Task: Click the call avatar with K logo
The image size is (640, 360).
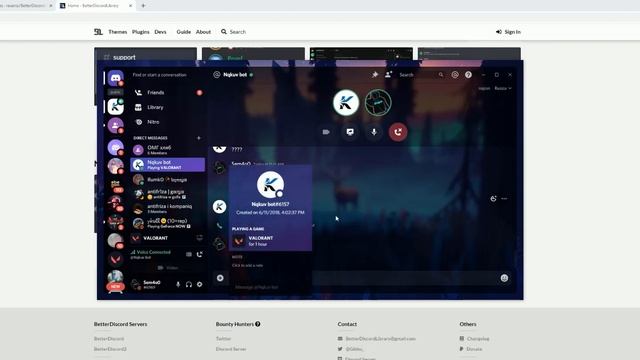Action: (x=346, y=102)
